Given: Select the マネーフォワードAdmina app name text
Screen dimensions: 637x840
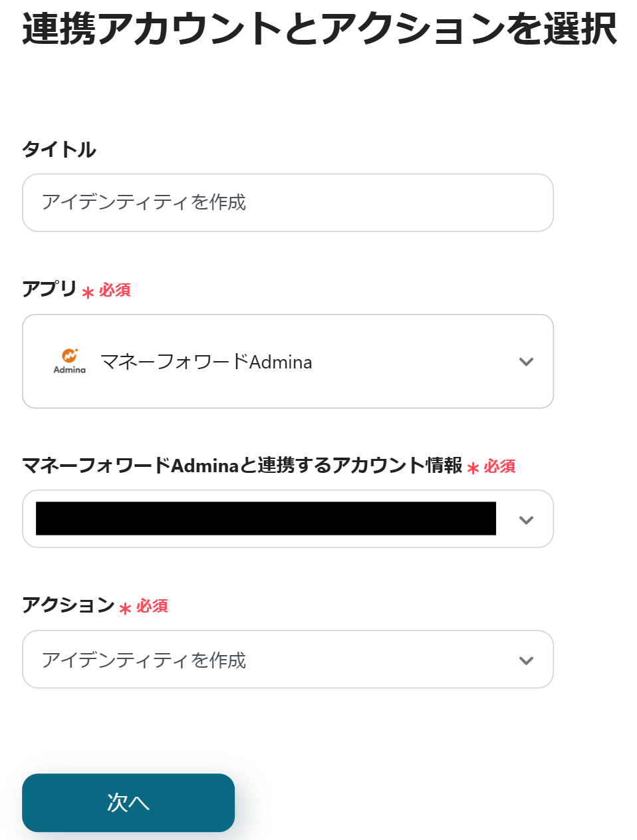Looking at the screenshot, I should pos(206,362).
